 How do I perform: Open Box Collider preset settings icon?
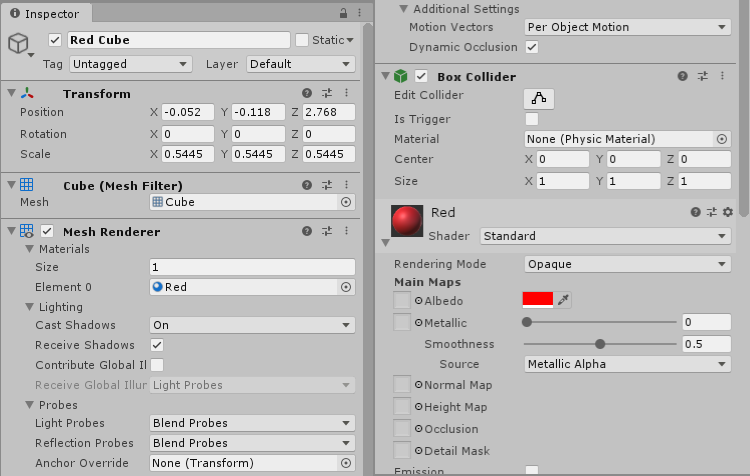(701, 76)
